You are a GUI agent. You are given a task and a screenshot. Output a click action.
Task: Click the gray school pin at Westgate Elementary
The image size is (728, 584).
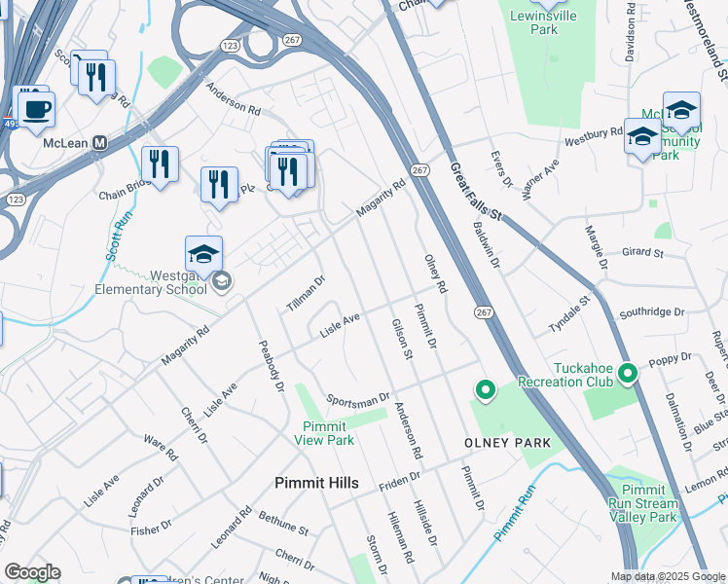tap(222, 282)
